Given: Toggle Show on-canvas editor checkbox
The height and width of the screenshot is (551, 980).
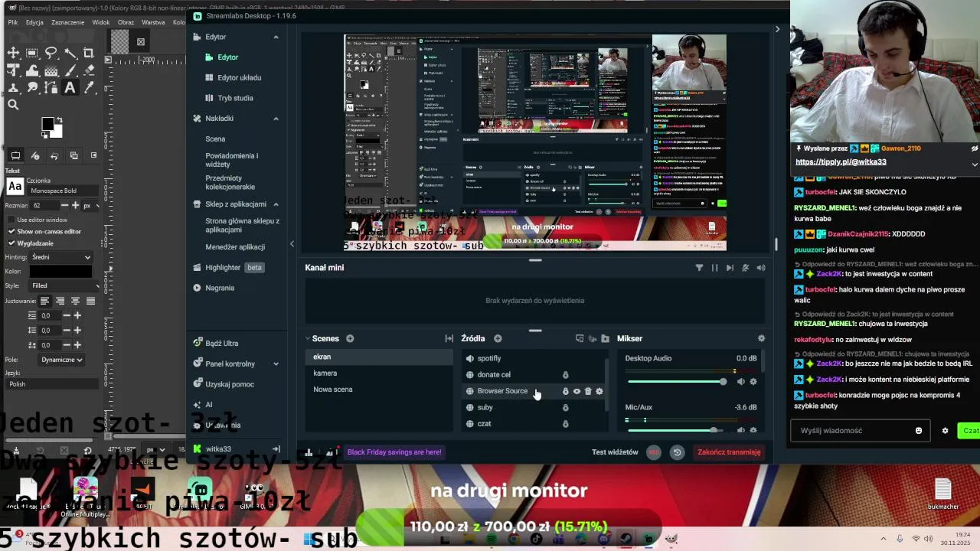Looking at the screenshot, I should (x=11, y=231).
